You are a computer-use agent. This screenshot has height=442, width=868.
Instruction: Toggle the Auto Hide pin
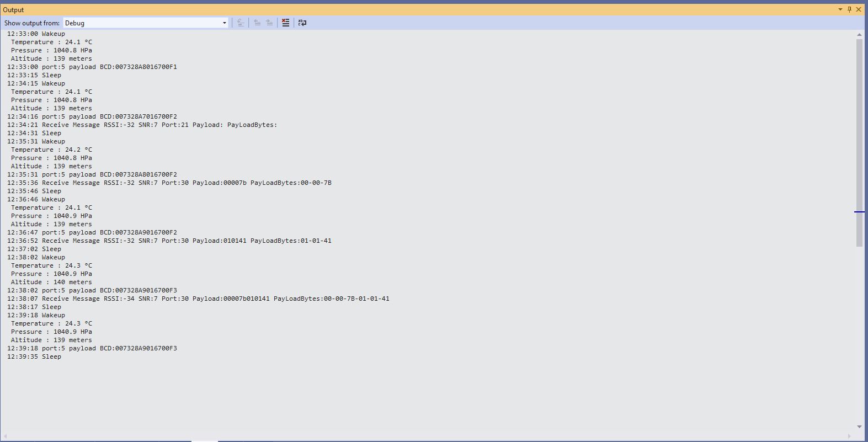point(849,9)
